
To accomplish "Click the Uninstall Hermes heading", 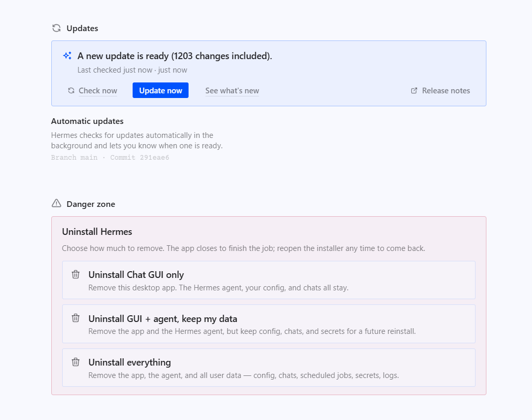I will pos(97,232).
